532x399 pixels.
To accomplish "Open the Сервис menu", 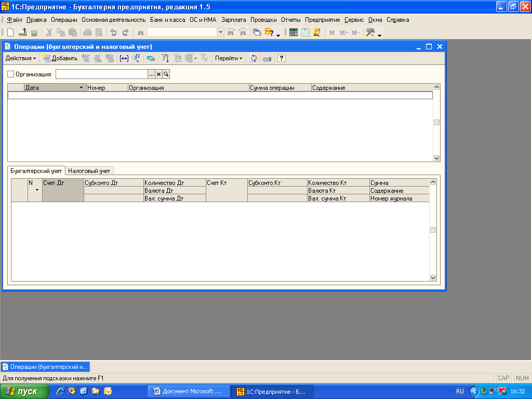I will [x=354, y=20].
